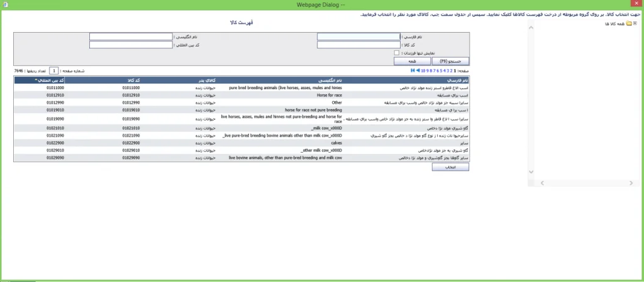Screen dimensions: 644x282
Task: Click the international code 01022900 cell
Action: (55, 143)
